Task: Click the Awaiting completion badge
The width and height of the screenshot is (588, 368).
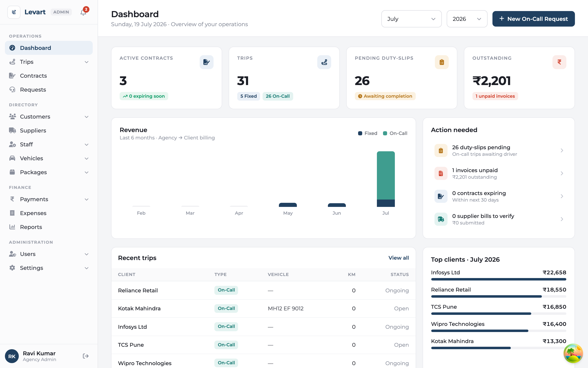Action: click(x=385, y=96)
